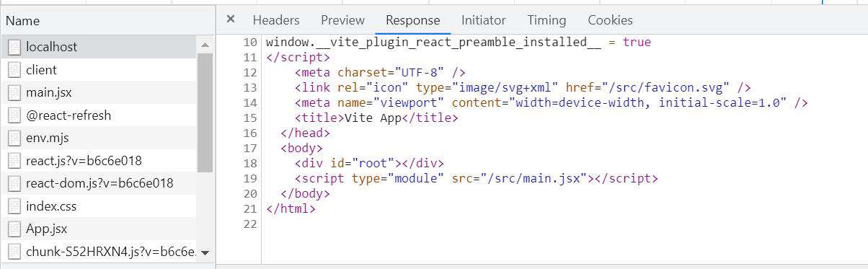Click file icon beside App.jsx
Viewport: 868px width, 269px height.
point(14,229)
